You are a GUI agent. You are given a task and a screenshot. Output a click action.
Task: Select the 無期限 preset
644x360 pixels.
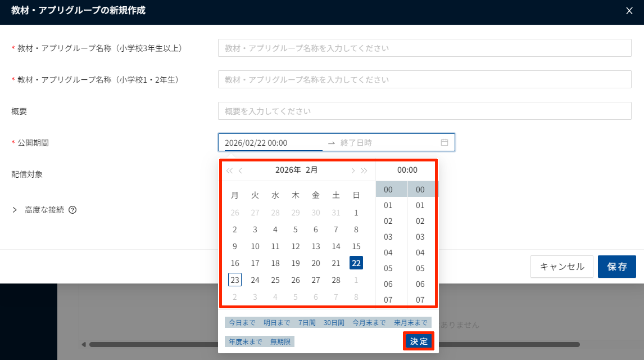280,341
